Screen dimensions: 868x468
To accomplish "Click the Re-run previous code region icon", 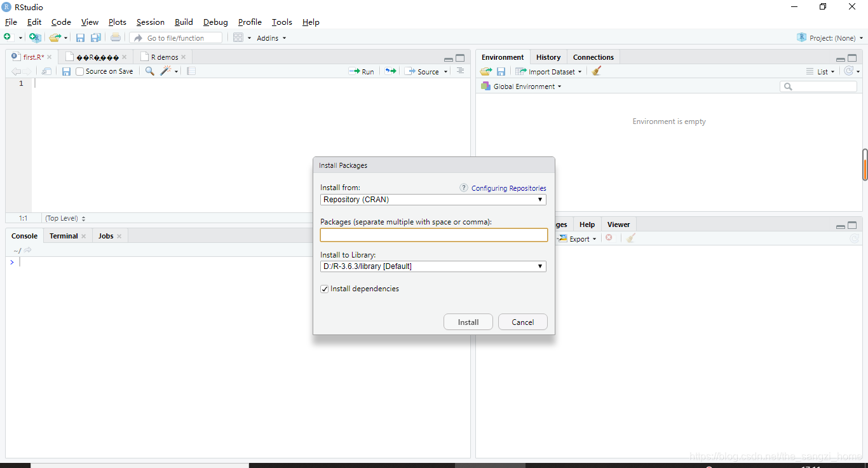I will coord(391,71).
